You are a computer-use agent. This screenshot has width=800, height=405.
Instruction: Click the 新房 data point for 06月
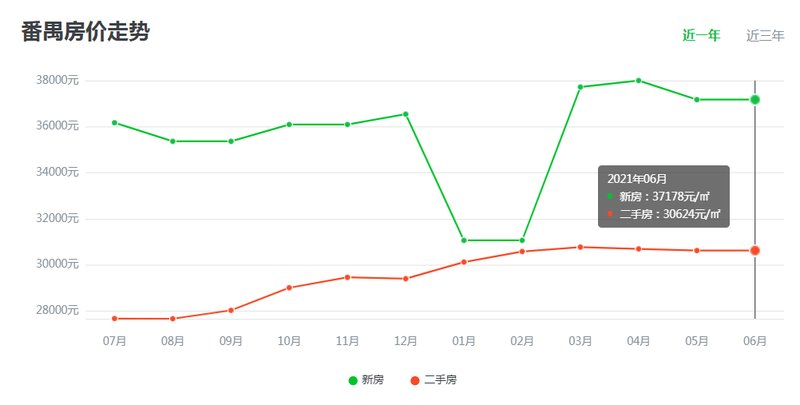pos(755,99)
